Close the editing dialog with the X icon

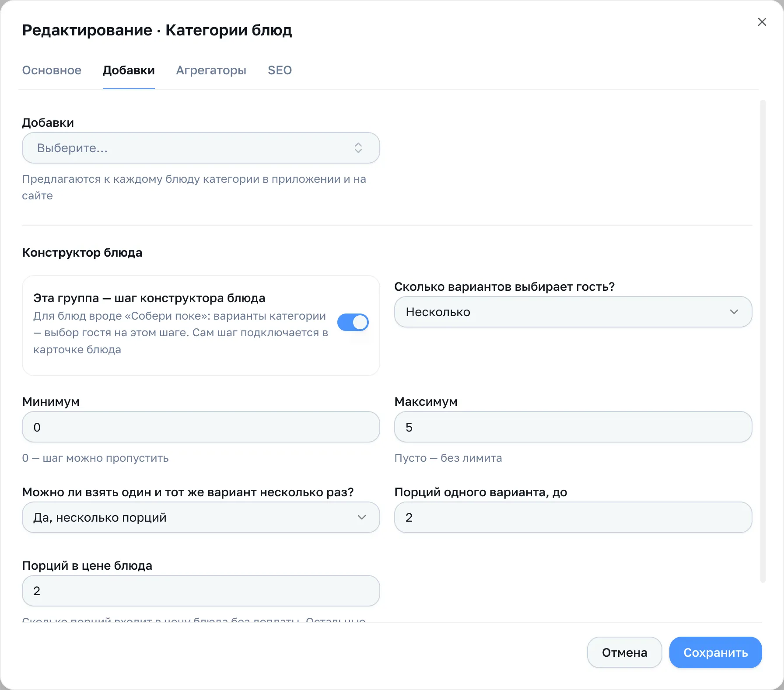point(762,22)
